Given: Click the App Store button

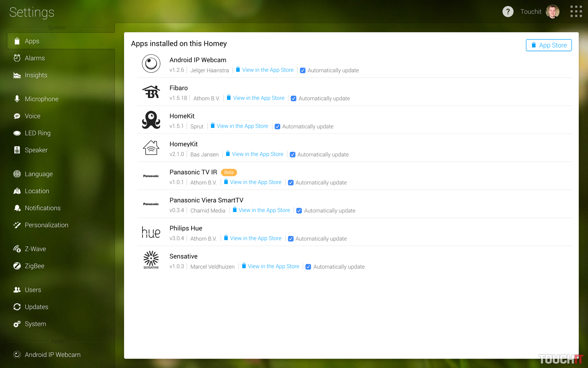Looking at the screenshot, I should [x=549, y=45].
